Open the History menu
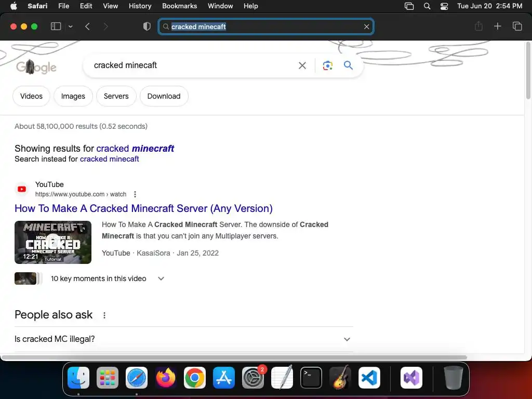The height and width of the screenshot is (399, 532). click(140, 6)
